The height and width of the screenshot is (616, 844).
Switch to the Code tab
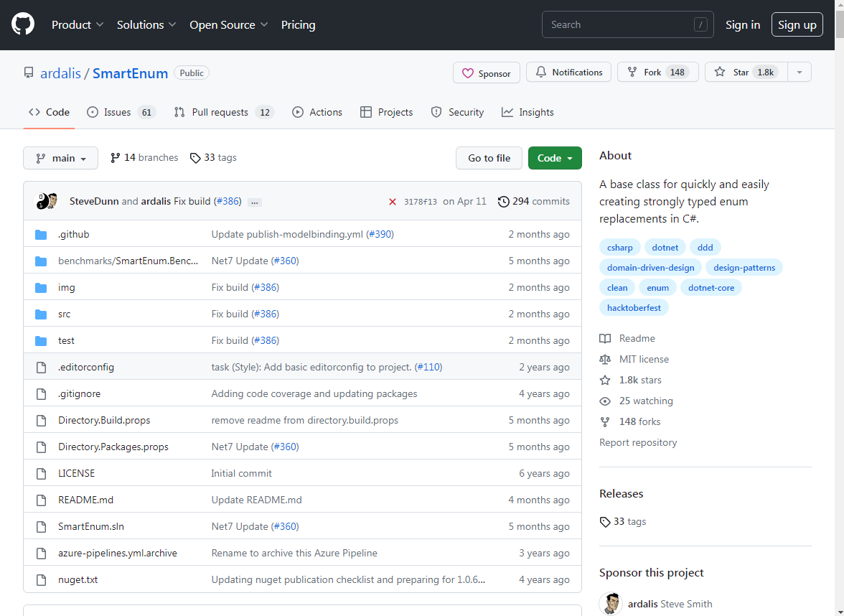pos(49,112)
